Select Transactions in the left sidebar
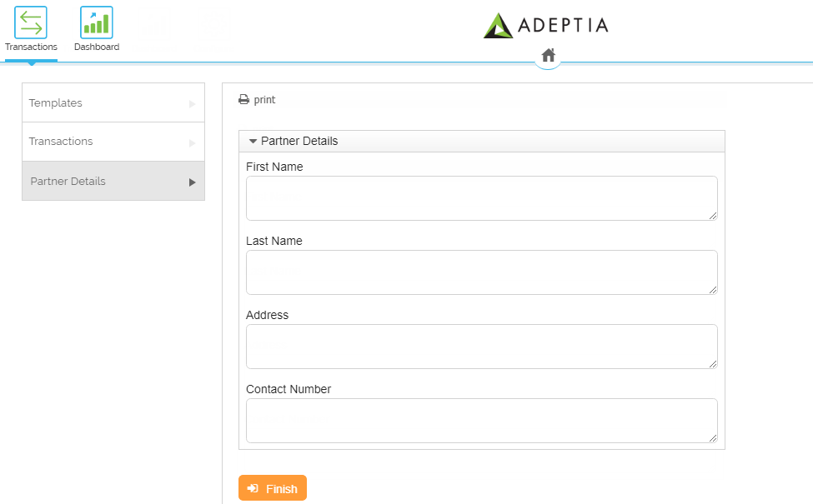 pos(61,142)
